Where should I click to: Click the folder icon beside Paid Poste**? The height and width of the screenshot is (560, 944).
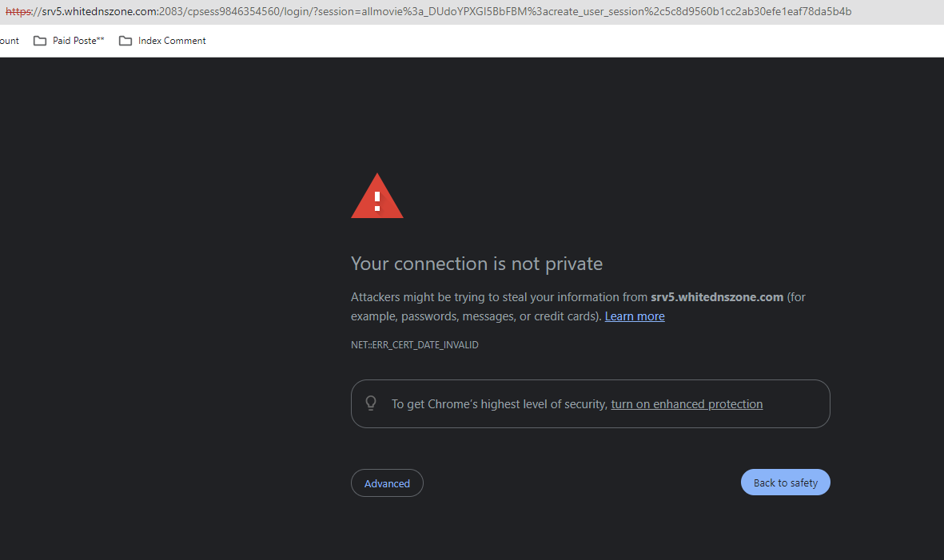[x=40, y=41]
